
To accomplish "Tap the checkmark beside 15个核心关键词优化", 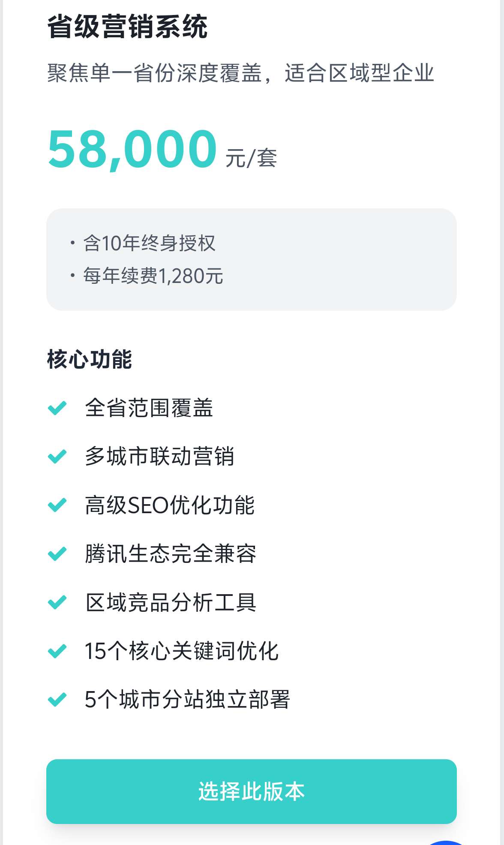I will [x=57, y=651].
